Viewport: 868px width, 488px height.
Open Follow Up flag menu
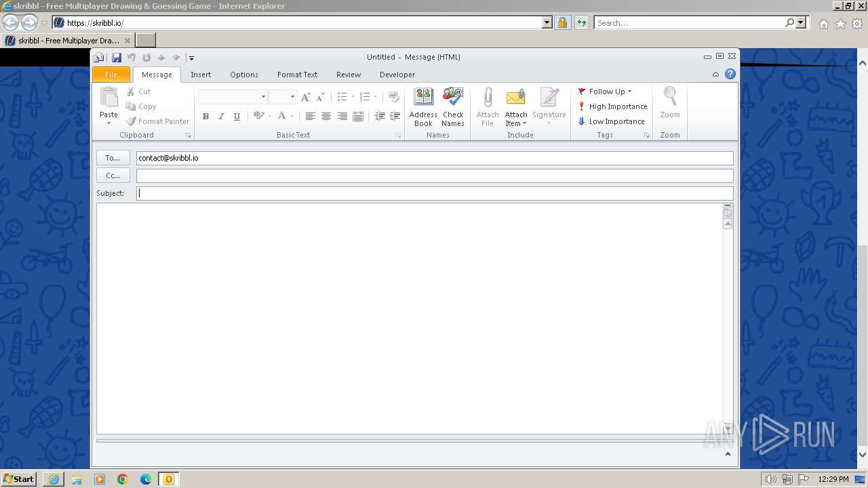604,91
